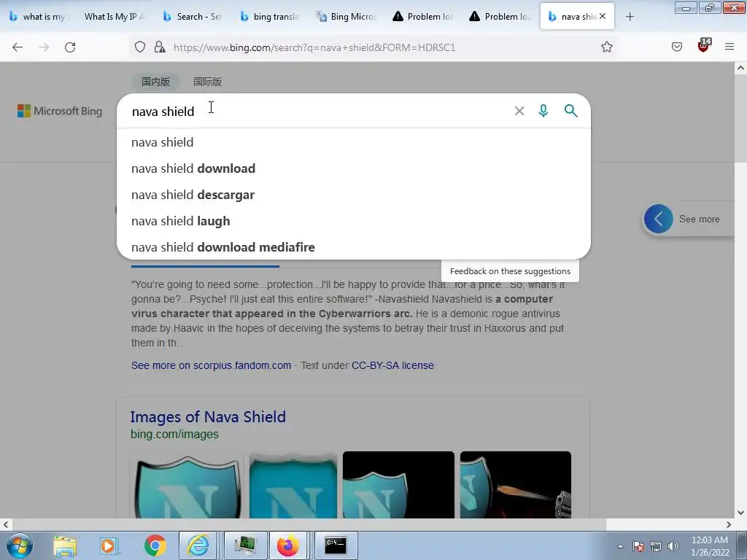
Task: Switch to the 'Search - Set' tab
Action: pyautogui.click(x=193, y=17)
